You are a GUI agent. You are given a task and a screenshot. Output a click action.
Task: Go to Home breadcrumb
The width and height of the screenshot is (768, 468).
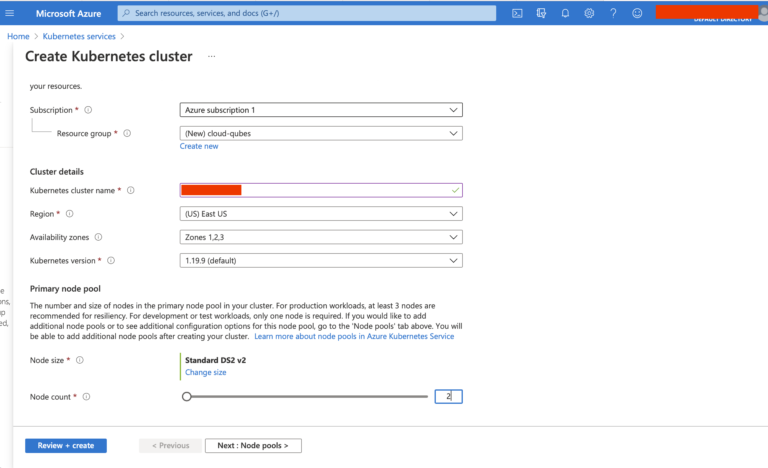click(18, 36)
